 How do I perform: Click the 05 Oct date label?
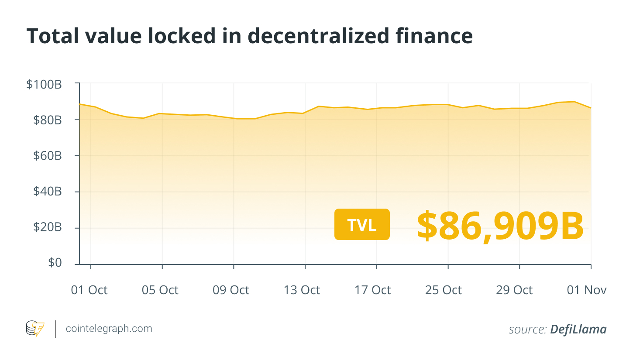coord(160,290)
